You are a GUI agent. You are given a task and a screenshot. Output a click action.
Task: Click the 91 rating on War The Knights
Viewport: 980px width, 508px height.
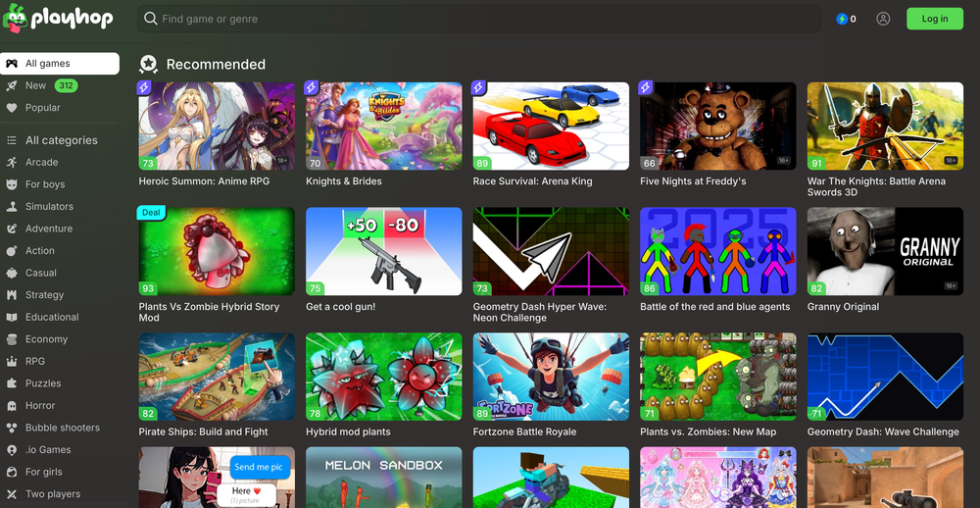click(x=816, y=163)
